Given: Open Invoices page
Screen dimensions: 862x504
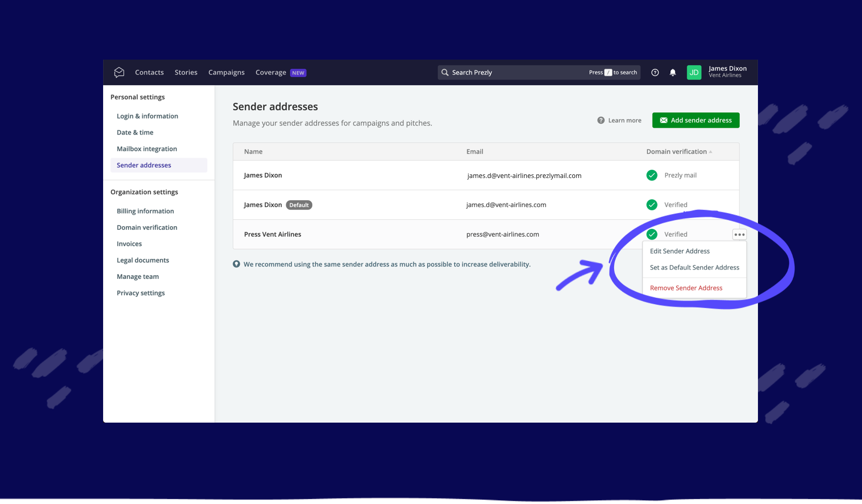Looking at the screenshot, I should pyautogui.click(x=129, y=244).
